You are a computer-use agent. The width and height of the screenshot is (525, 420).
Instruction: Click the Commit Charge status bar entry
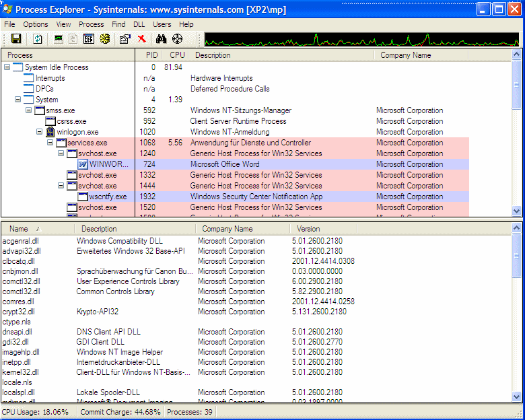(x=120, y=412)
